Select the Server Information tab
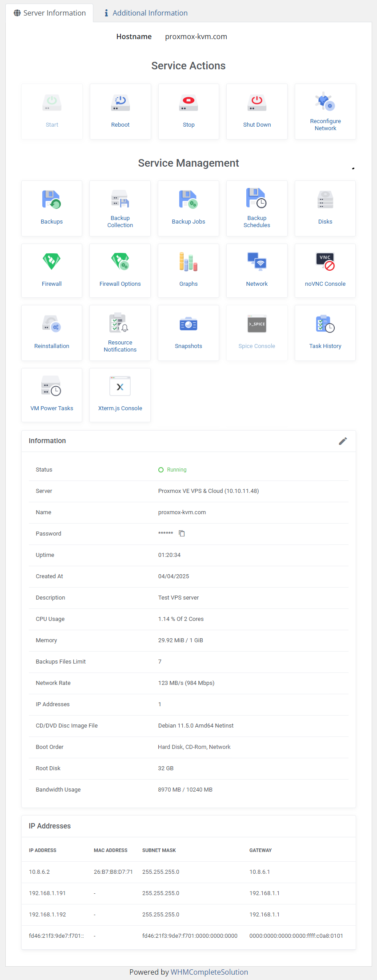 (50, 13)
